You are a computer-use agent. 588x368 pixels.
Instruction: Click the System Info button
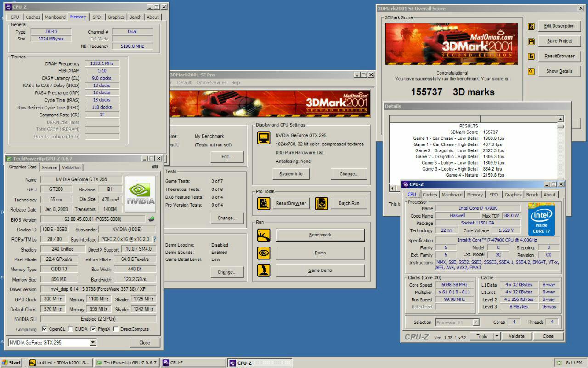click(291, 174)
